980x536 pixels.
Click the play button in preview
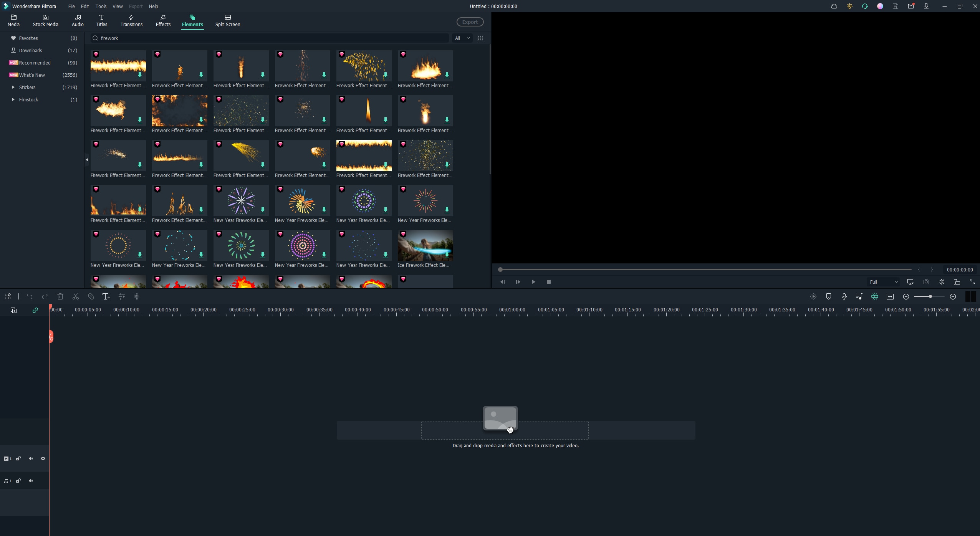(x=533, y=282)
